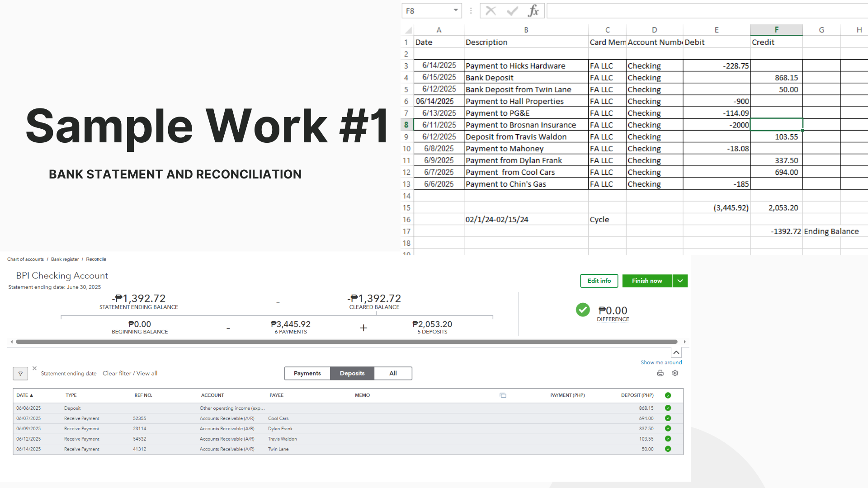Switch to the Payments tab
Image resolution: width=868 pixels, height=488 pixels.
point(307,373)
